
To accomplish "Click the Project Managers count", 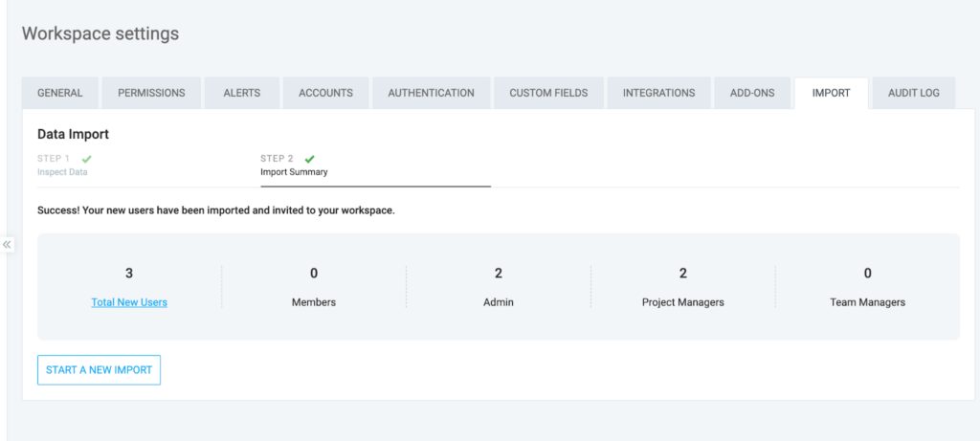I will [682, 274].
